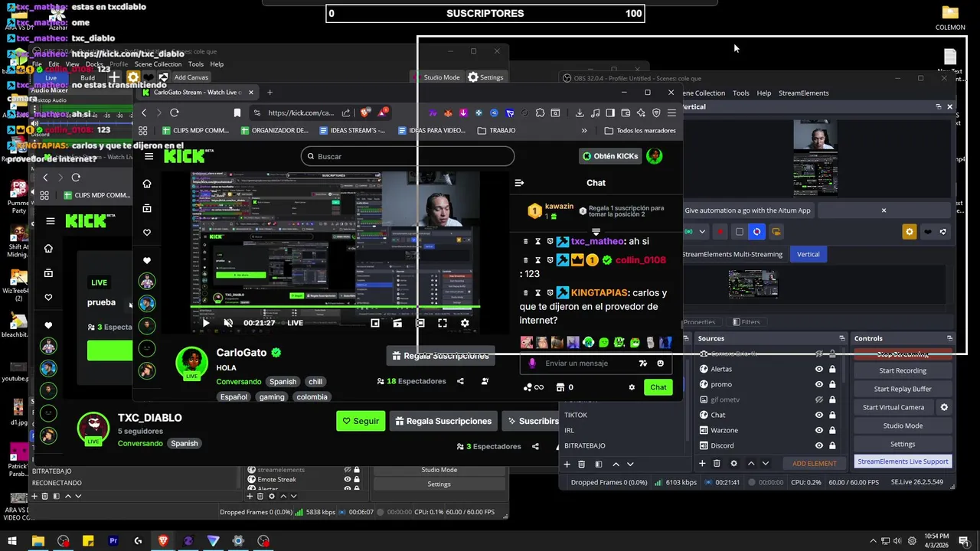
Task: Open emote picker in chat box
Action: [x=661, y=364]
